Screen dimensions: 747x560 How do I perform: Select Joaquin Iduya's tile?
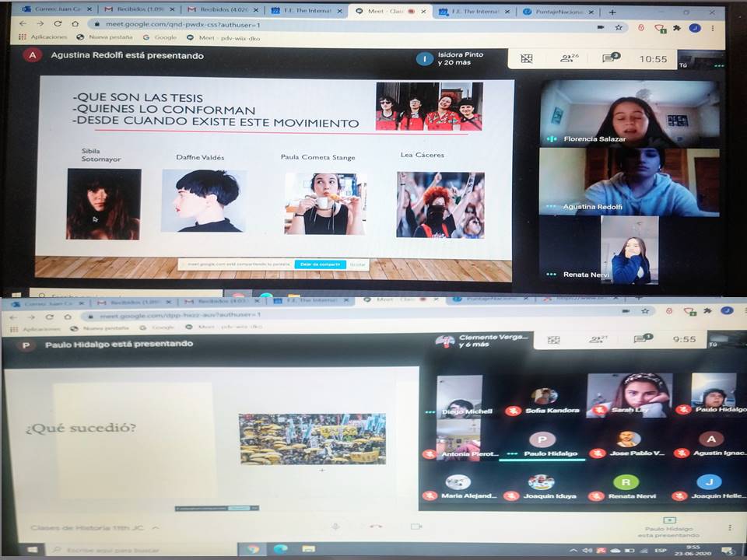click(x=542, y=487)
